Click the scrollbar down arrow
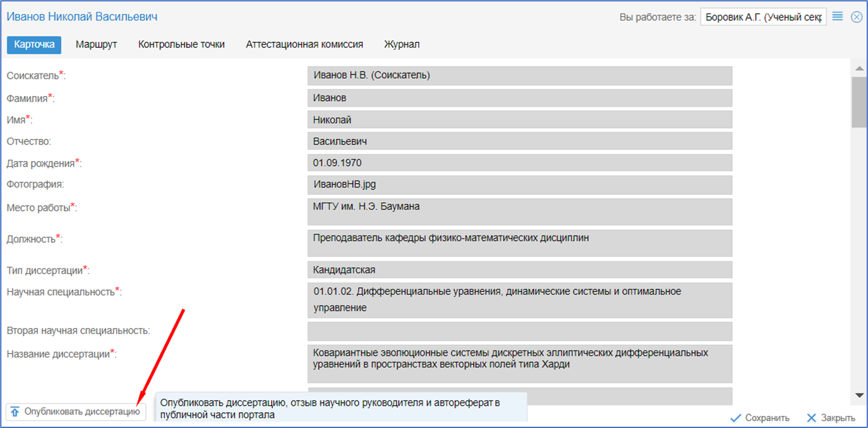Image resolution: width=868 pixels, height=428 pixels. pos(859,395)
